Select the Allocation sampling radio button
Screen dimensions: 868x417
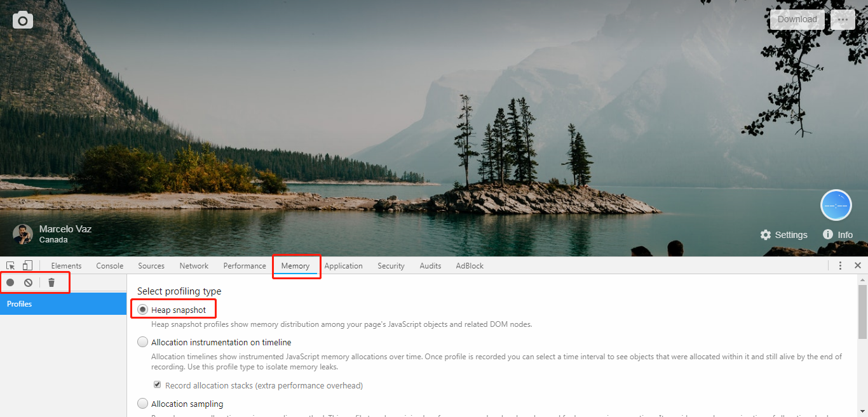(142, 404)
